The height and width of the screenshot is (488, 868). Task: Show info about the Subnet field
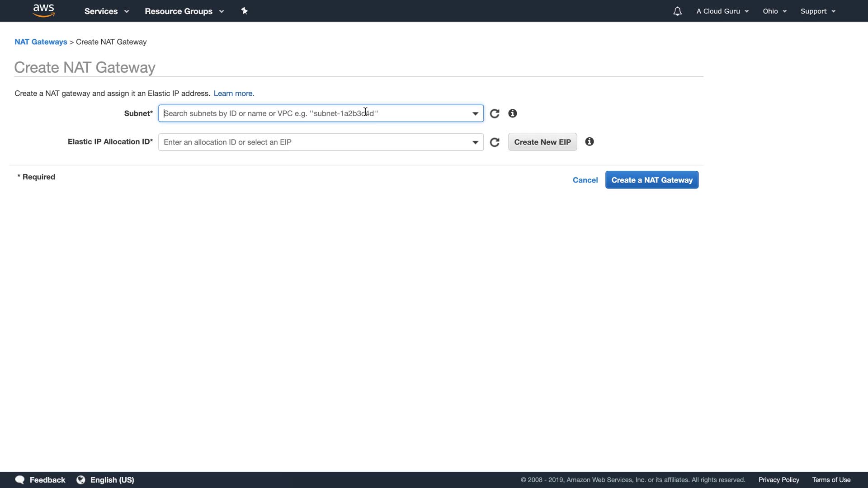pos(512,113)
